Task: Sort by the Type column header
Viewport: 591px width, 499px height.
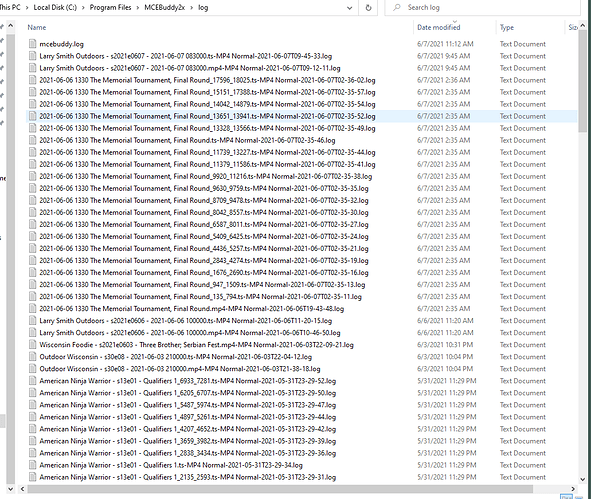Action: [x=507, y=27]
